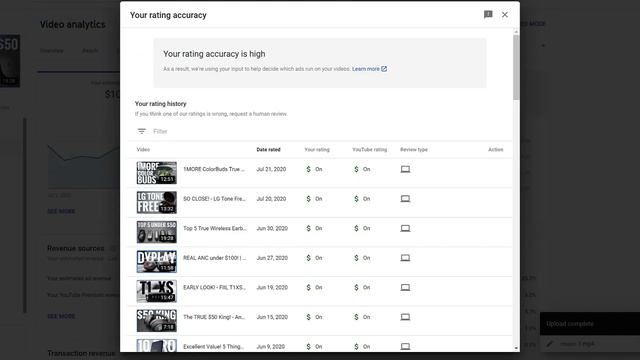Click the dialog vertical scrollbar thumb
This screenshot has height=360, width=640.
[516, 67]
